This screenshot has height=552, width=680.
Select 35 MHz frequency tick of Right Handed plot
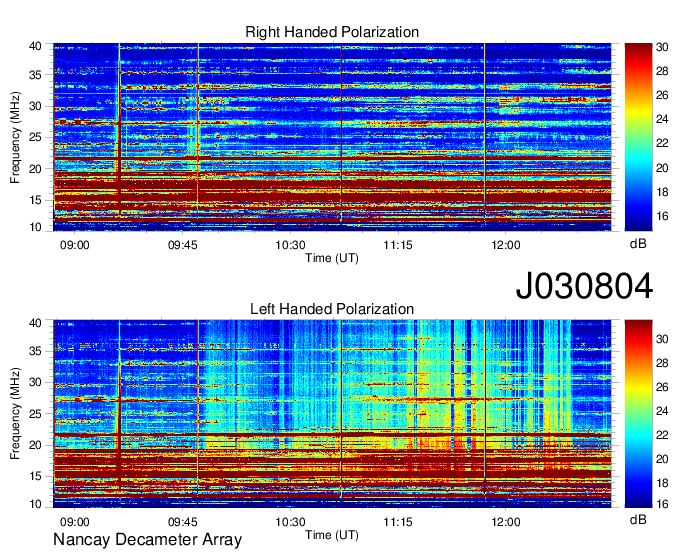pyautogui.click(x=35, y=75)
